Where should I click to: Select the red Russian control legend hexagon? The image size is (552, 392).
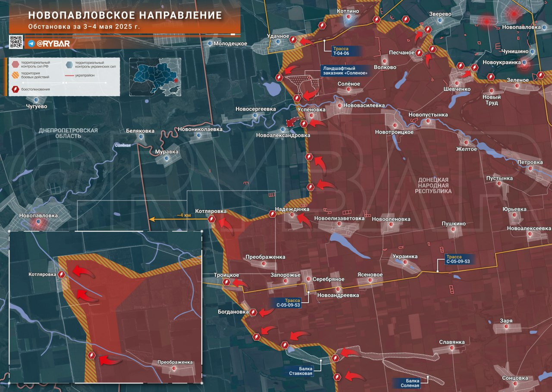pyautogui.click(x=16, y=65)
